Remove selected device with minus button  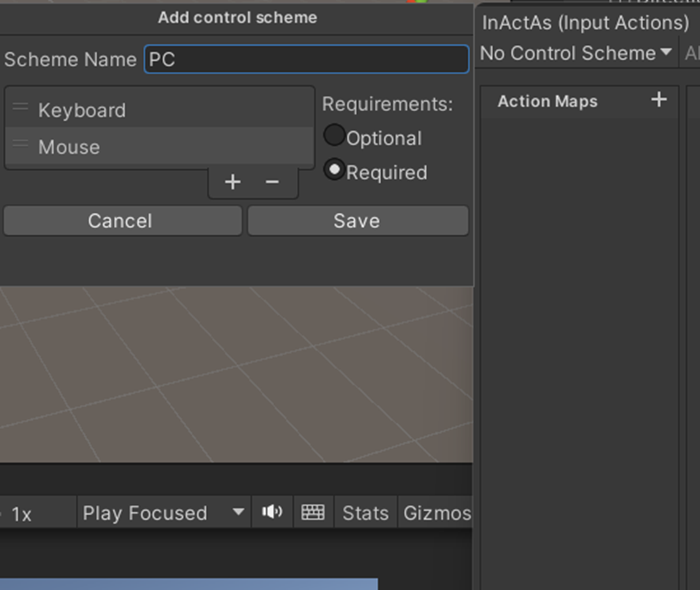coord(272,182)
